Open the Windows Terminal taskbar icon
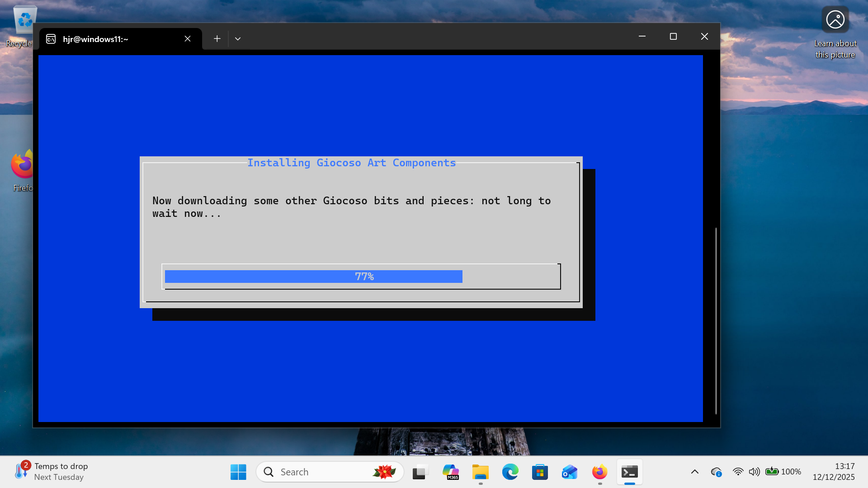Viewport: 868px width, 488px height. click(x=630, y=472)
